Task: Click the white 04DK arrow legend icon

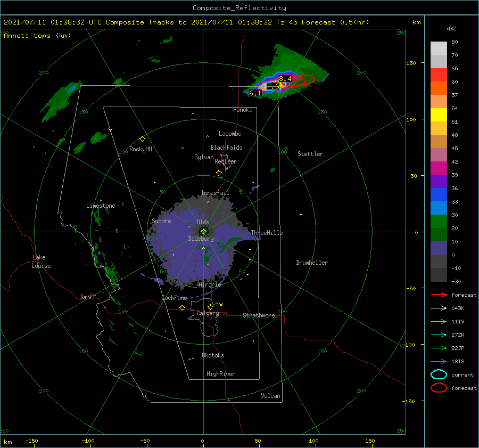Action: tap(439, 308)
